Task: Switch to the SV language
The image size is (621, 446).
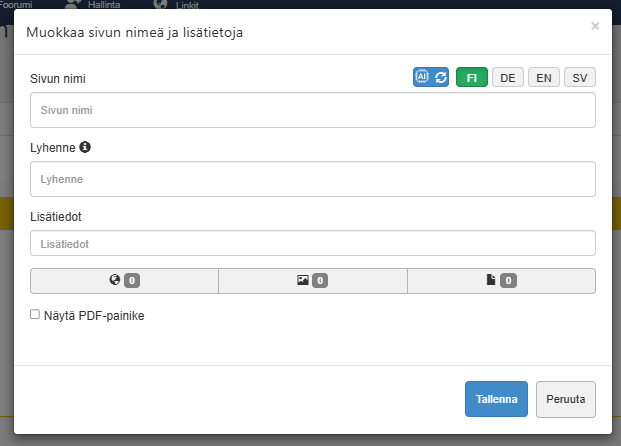Action: 580,77
